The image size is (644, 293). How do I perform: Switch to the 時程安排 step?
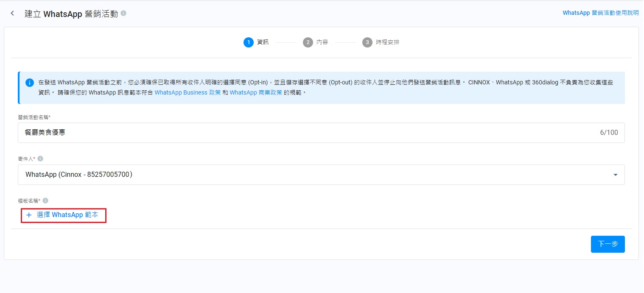tap(387, 42)
